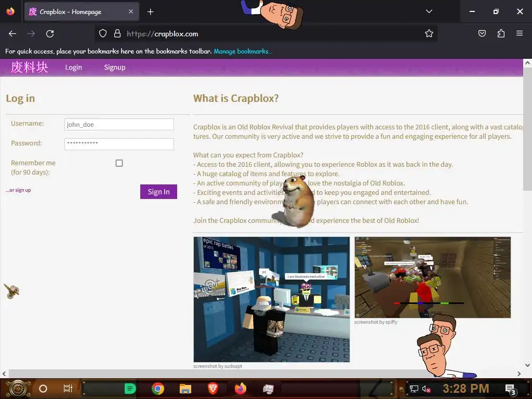
Task: Open the screenshot by spiffy image
Action: tap(433, 277)
